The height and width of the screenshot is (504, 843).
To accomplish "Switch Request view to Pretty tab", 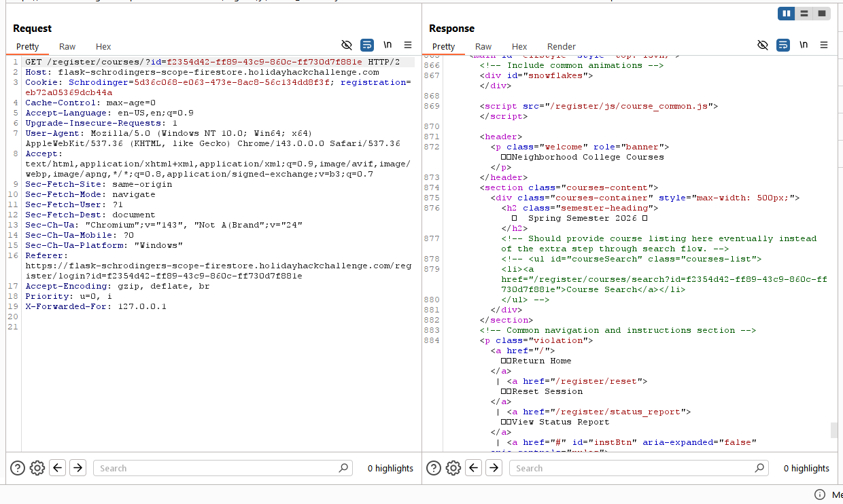I will (28, 47).
